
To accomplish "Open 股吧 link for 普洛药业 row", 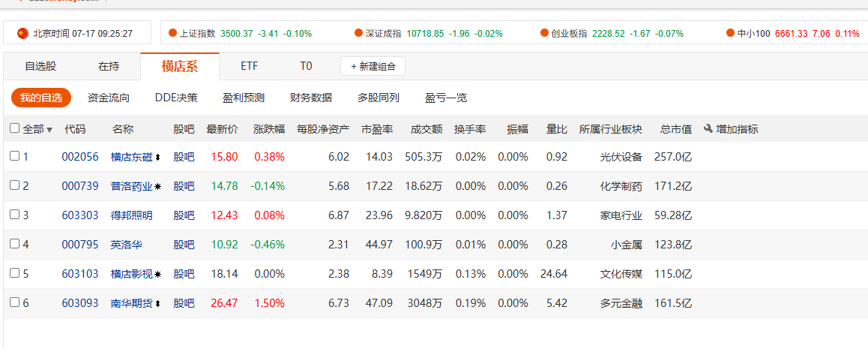I will tap(184, 186).
